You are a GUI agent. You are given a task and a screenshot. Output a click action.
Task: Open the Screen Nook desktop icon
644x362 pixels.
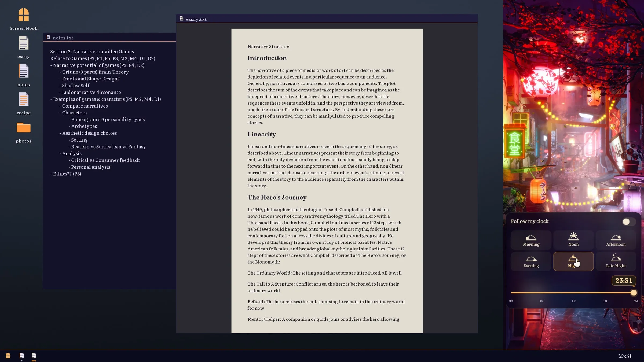(24, 19)
